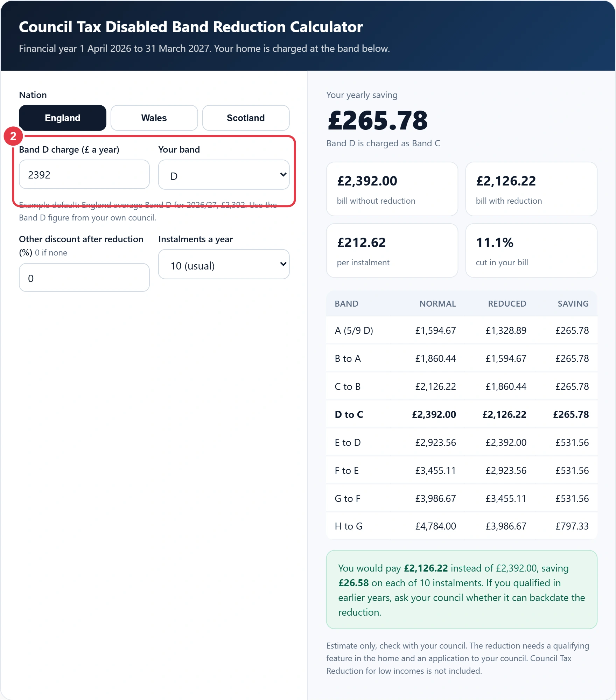Screen dimensions: 616x700
Task: Focus the Band D charge input field
Action: click(x=84, y=174)
